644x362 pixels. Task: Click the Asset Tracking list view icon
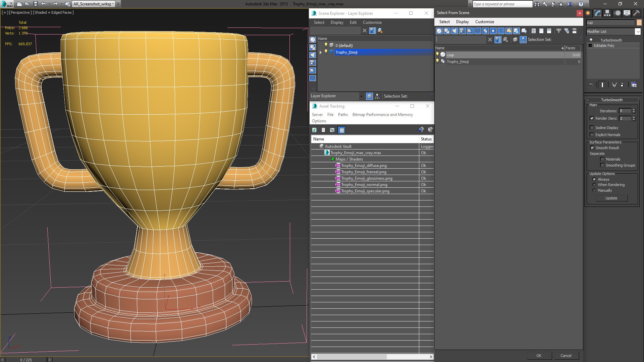[x=323, y=130]
